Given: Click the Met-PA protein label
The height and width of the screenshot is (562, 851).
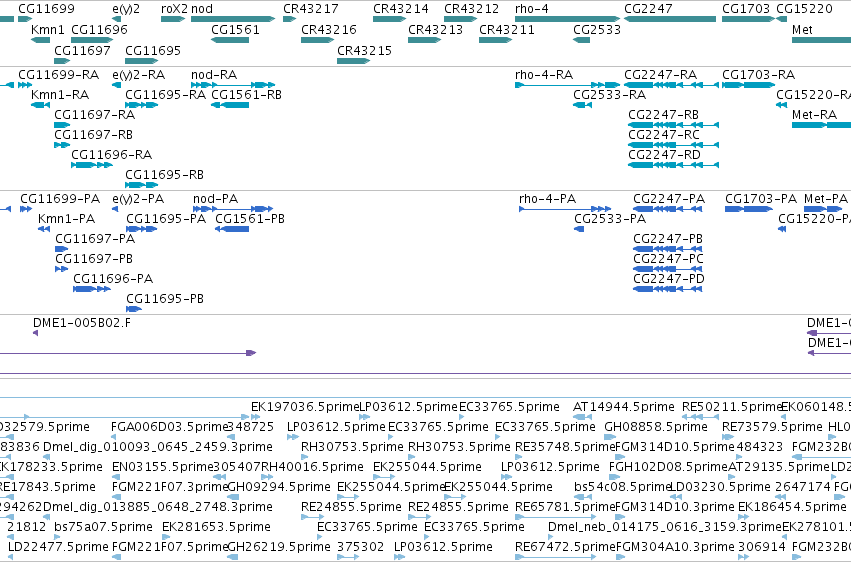Looking at the screenshot, I should pyautogui.click(x=825, y=199).
